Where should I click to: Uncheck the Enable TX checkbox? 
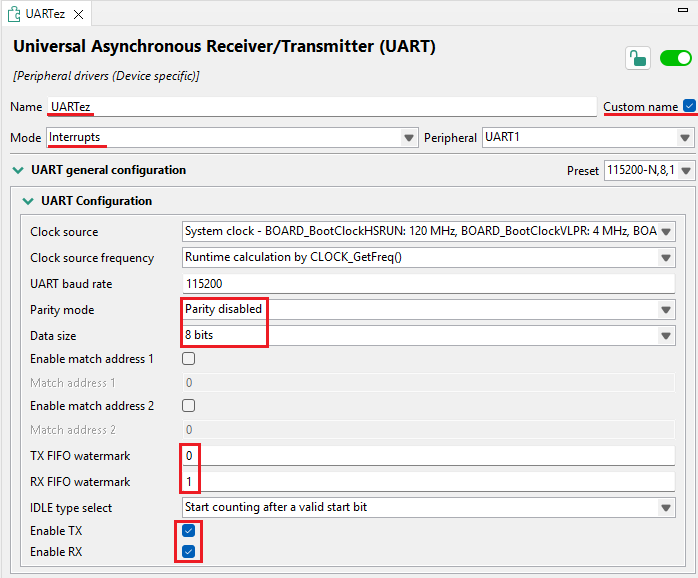click(188, 531)
